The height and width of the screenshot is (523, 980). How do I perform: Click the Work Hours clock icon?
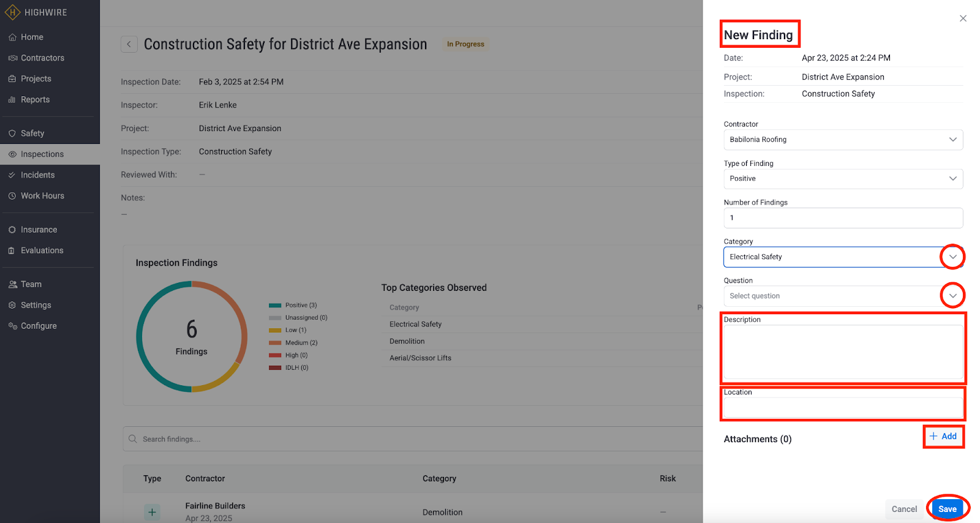12,196
